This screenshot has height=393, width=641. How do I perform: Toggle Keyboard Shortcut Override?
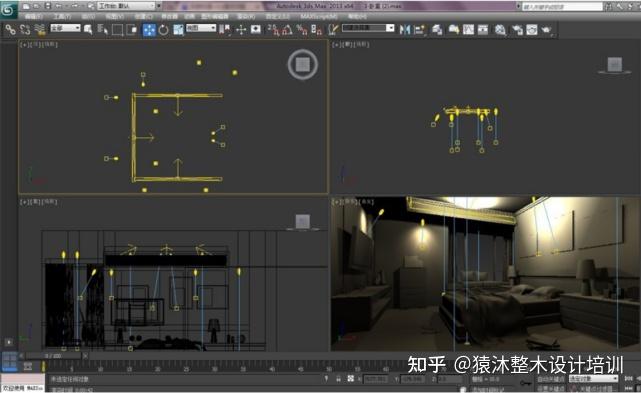[x=256, y=29]
